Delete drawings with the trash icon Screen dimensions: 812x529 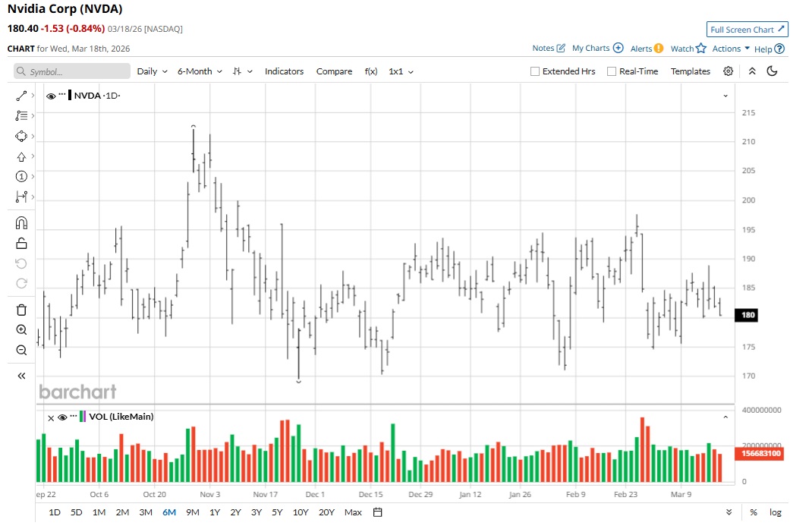(21, 310)
